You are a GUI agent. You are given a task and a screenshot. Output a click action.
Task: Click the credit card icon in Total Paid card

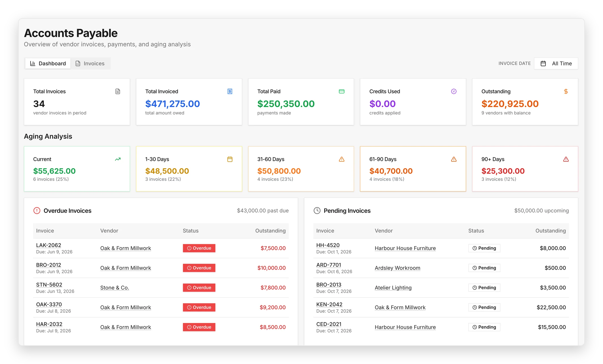(342, 91)
